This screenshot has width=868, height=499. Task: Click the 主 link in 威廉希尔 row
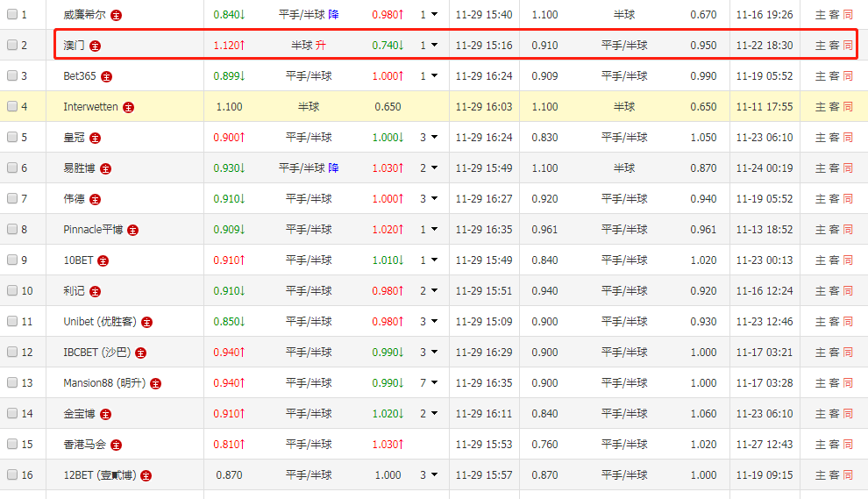821,15
